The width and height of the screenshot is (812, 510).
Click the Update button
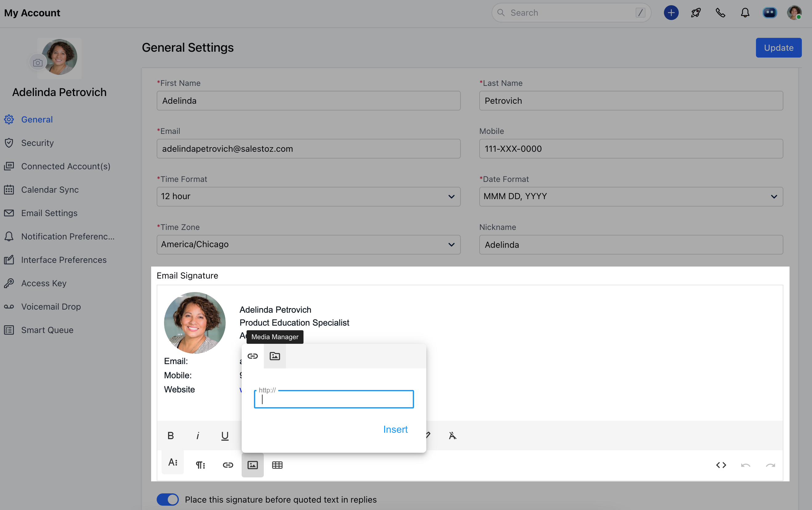click(778, 47)
